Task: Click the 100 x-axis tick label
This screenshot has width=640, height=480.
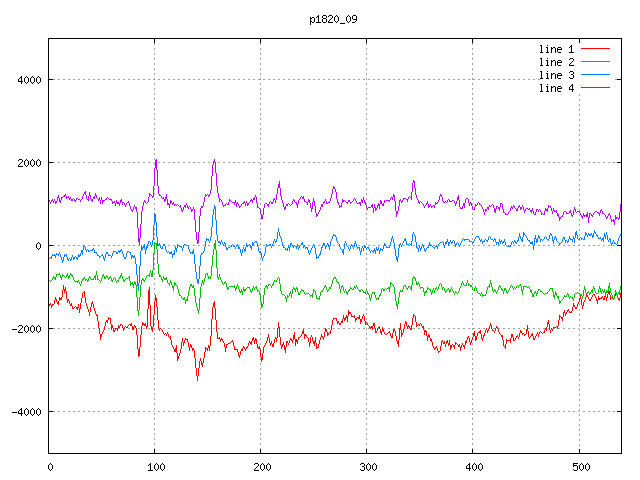Action: [x=155, y=466]
